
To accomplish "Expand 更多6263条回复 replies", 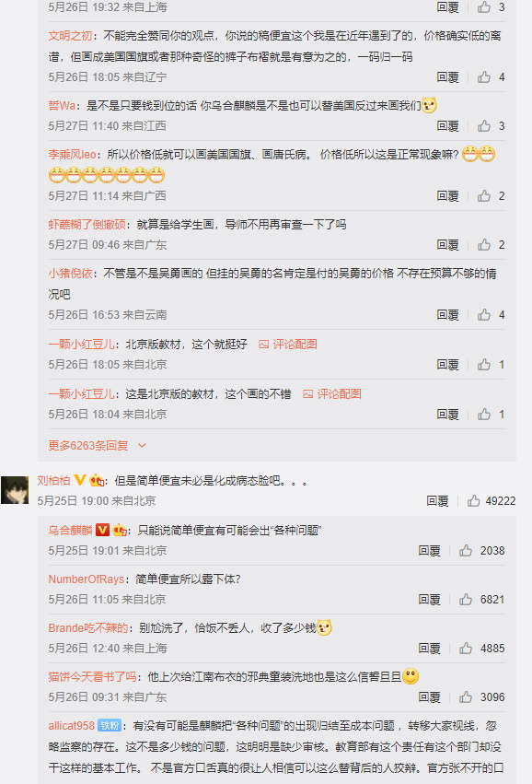I will (x=97, y=445).
